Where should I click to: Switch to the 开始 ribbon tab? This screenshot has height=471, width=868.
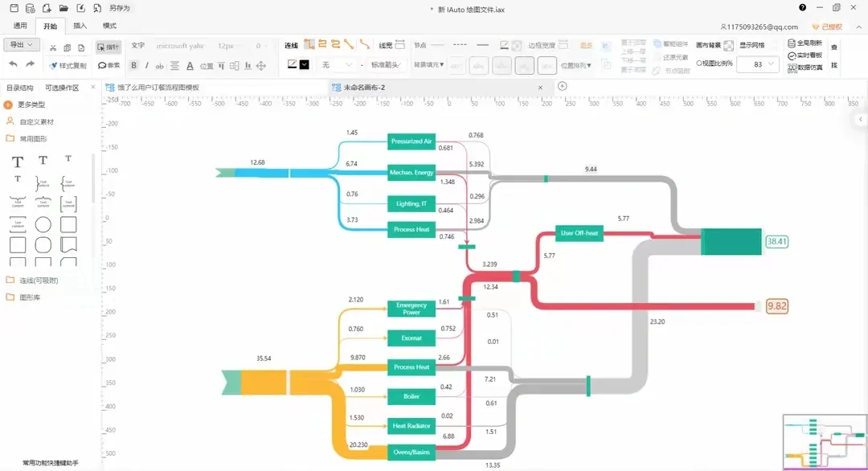coord(50,26)
